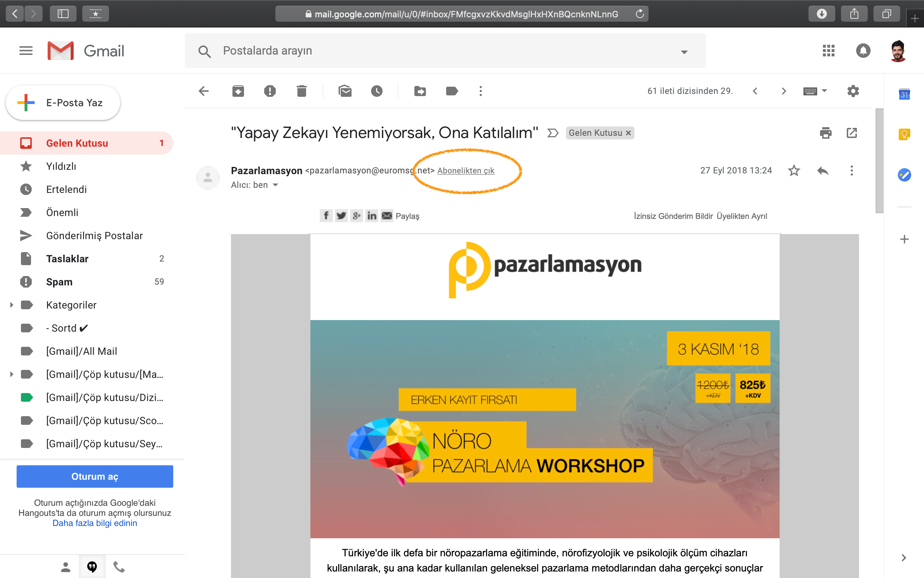Mark the email as unread

click(x=345, y=91)
